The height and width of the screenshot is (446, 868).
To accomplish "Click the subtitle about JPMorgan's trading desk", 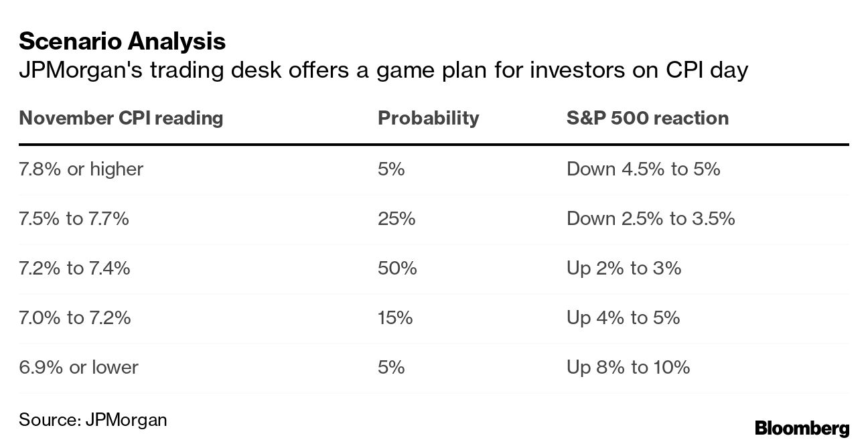I will pos(383,70).
